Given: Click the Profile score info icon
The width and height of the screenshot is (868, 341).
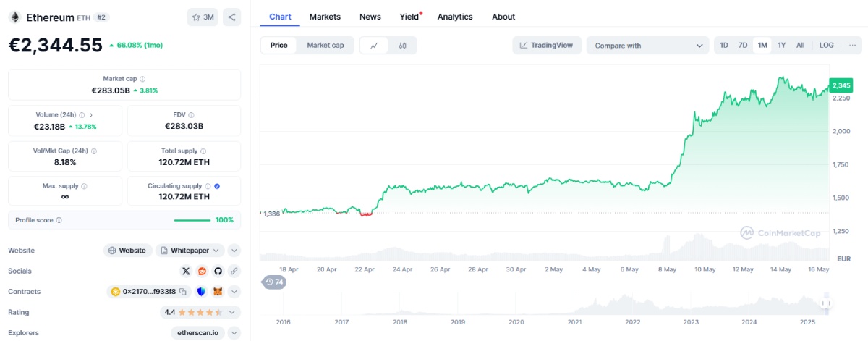Looking at the screenshot, I should click(x=59, y=220).
